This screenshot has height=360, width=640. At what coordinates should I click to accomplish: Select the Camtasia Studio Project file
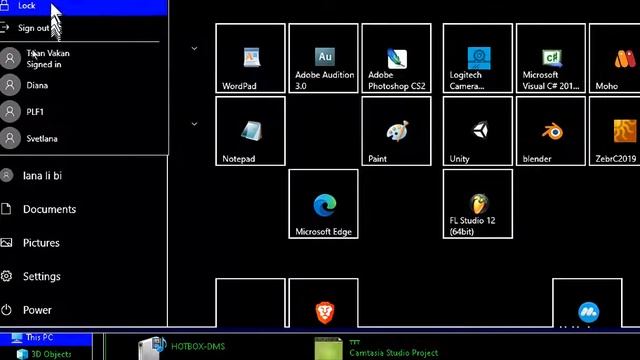point(376,348)
